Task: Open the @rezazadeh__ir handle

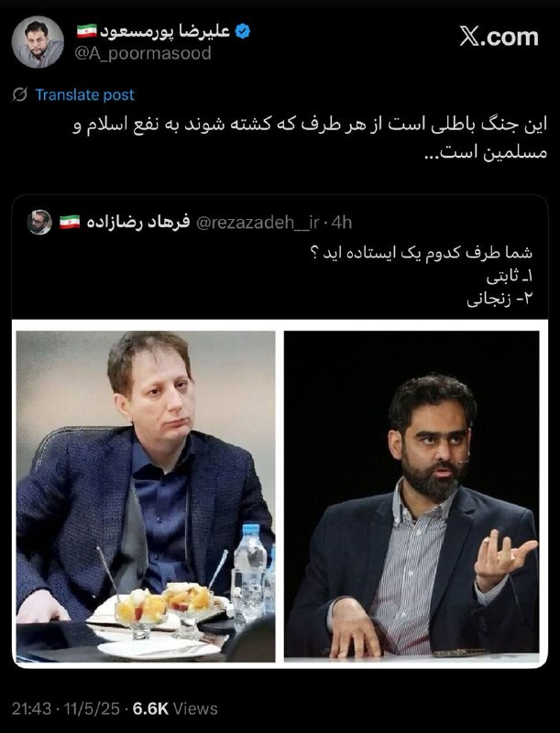Action: tap(258, 223)
